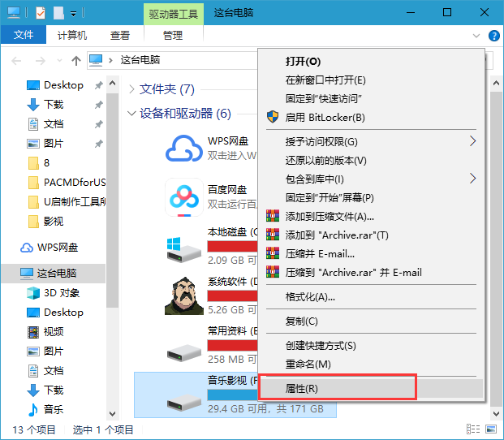Screen dimensions: 504x440
Task: Select Desktop in quick access list
Action: coord(63,85)
